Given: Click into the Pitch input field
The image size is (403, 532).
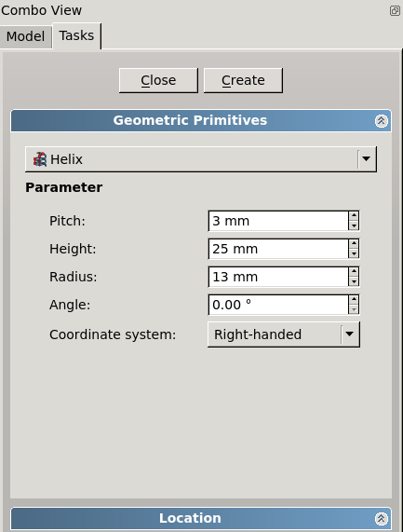Looking at the screenshot, I should point(278,221).
